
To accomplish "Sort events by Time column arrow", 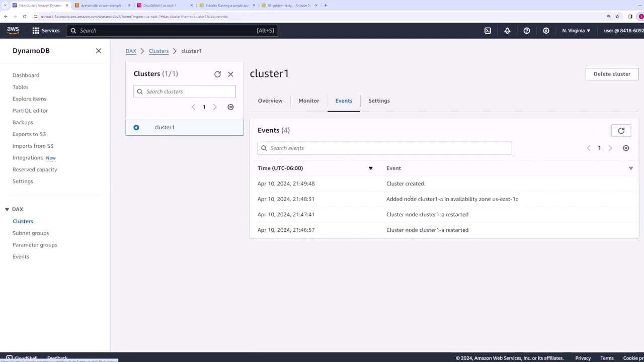I will 371,168.
